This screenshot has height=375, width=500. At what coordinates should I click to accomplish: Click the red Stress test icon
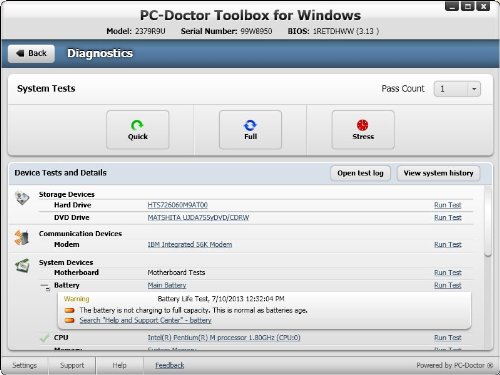coord(363,125)
